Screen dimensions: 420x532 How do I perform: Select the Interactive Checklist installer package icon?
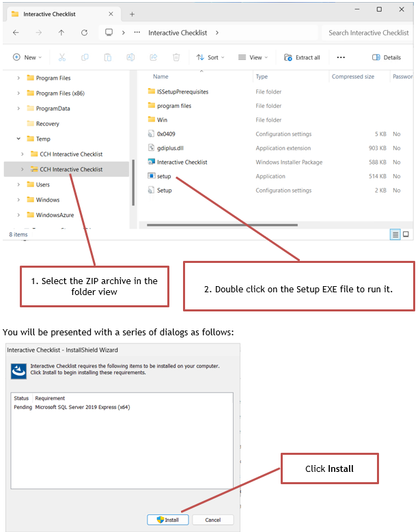click(152, 162)
